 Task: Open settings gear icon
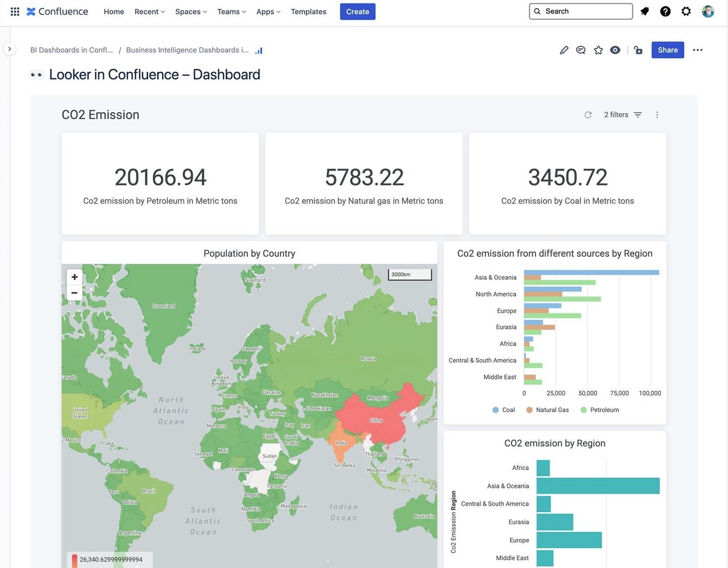coord(687,11)
